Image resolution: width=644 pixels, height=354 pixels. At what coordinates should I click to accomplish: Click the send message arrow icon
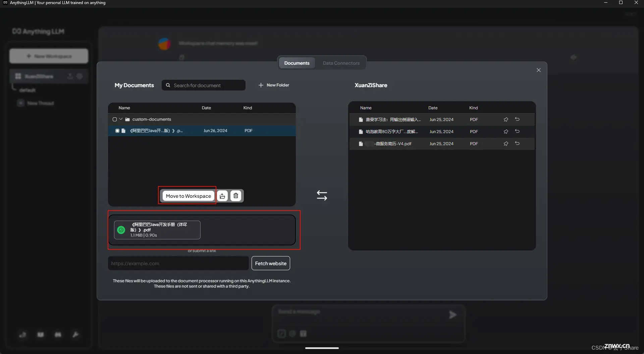(x=452, y=315)
